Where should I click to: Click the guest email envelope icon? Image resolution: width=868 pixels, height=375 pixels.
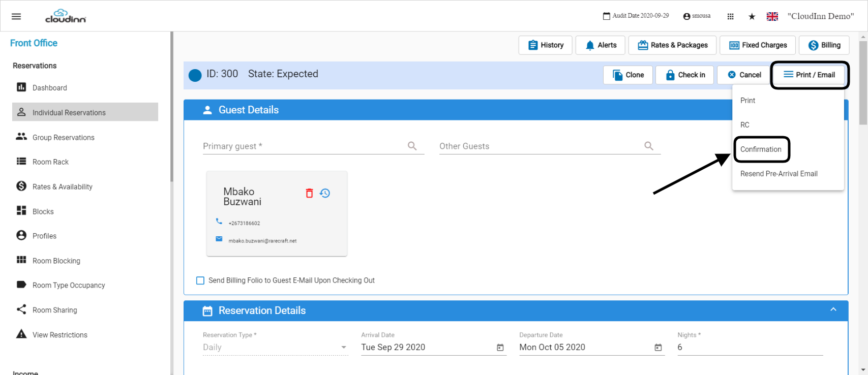[219, 239]
